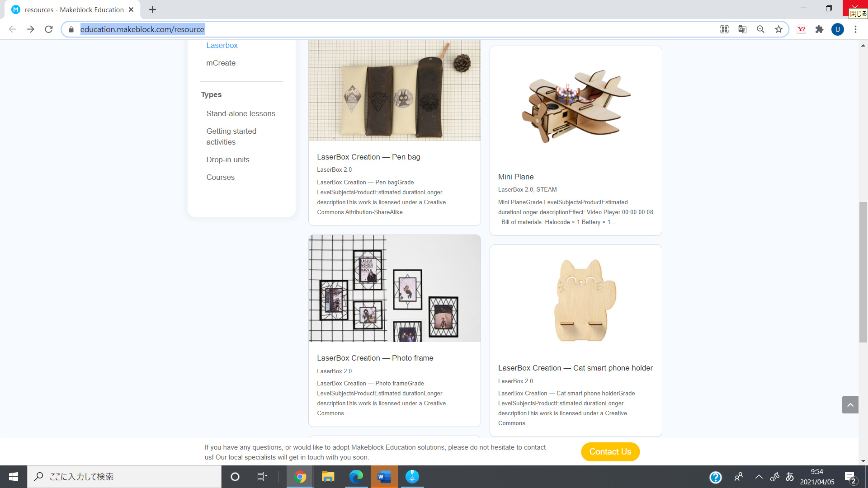This screenshot has width=868, height=488.
Task: Open File Explorer from taskbar
Action: (328, 477)
